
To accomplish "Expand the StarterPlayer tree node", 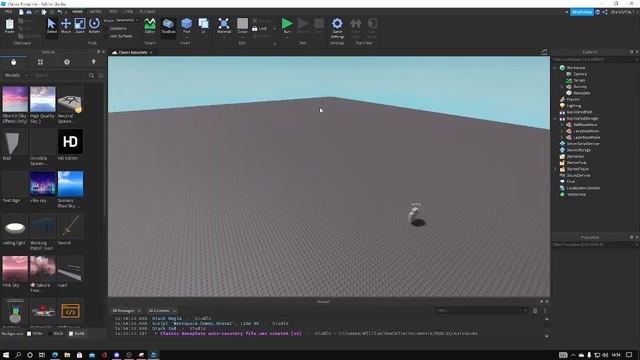I will 555,169.
